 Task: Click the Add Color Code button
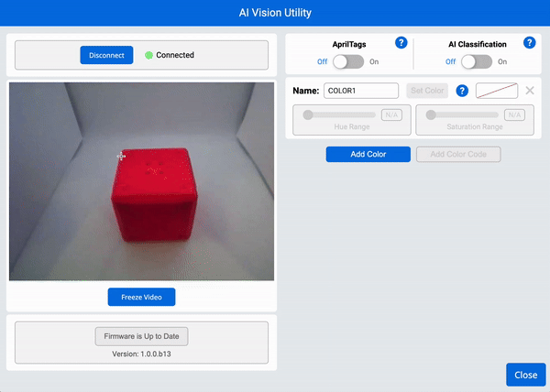click(x=458, y=154)
